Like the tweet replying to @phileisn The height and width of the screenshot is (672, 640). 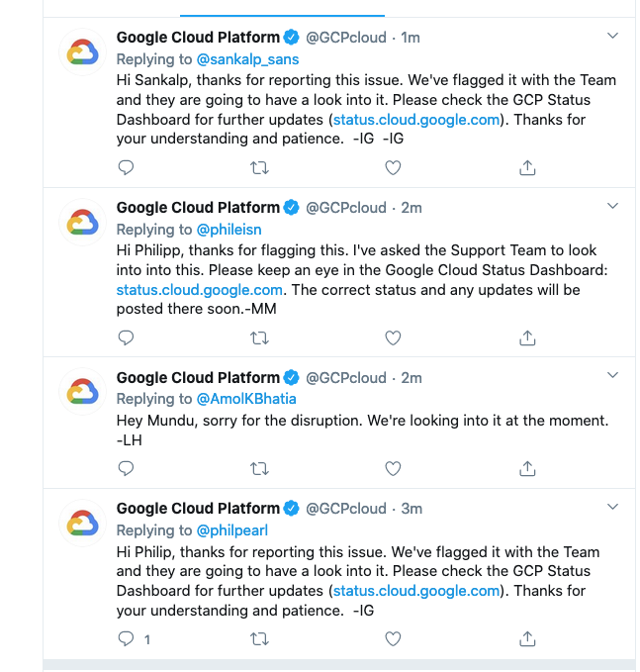tap(393, 338)
